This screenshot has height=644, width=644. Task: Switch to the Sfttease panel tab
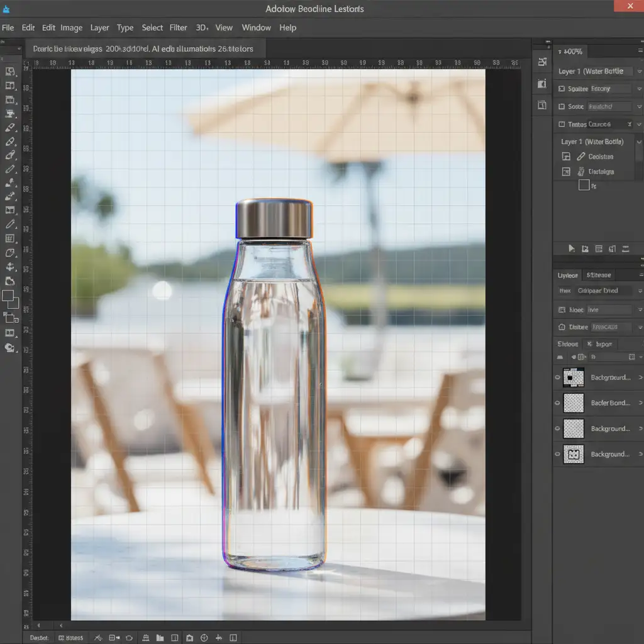coord(598,275)
